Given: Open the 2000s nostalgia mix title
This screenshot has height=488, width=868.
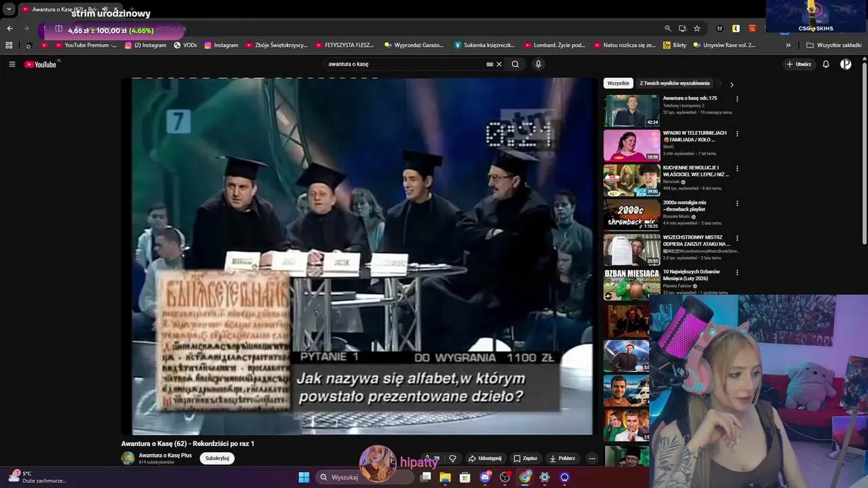Looking at the screenshot, I should (685, 206).
